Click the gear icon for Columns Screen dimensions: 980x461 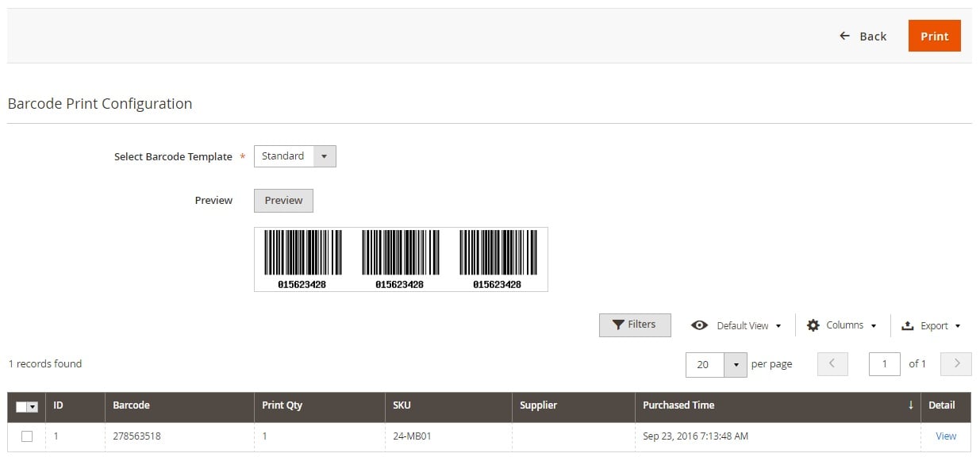pyautogui.click(x=813, y=325)
